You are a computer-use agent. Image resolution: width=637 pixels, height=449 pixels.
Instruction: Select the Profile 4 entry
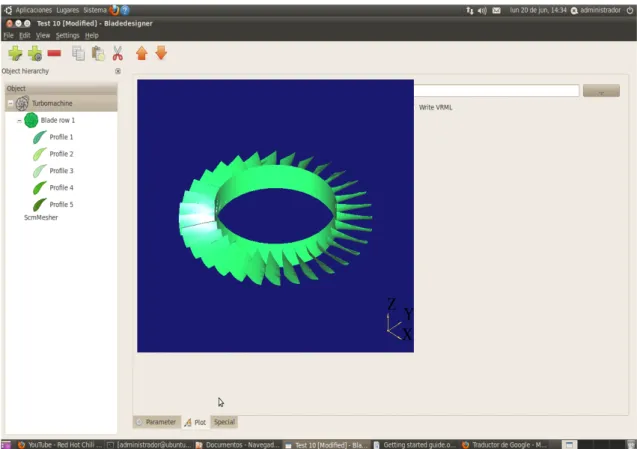[x=61, y=188]
